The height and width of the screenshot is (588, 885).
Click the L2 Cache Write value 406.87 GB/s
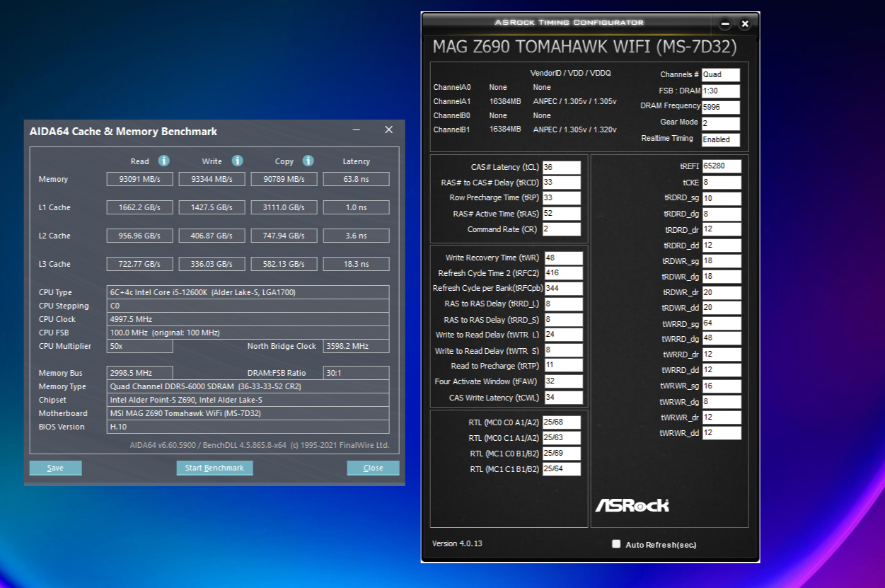click(212, 236)
